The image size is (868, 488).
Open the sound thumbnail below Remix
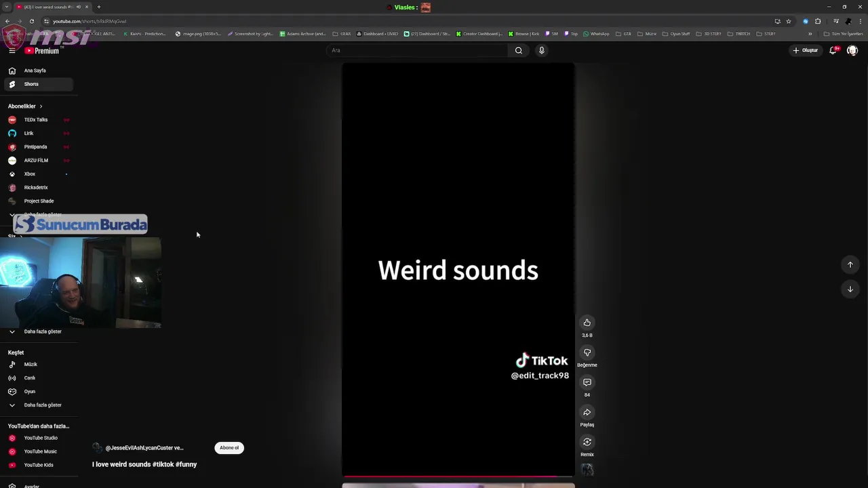tap(587, 470)
